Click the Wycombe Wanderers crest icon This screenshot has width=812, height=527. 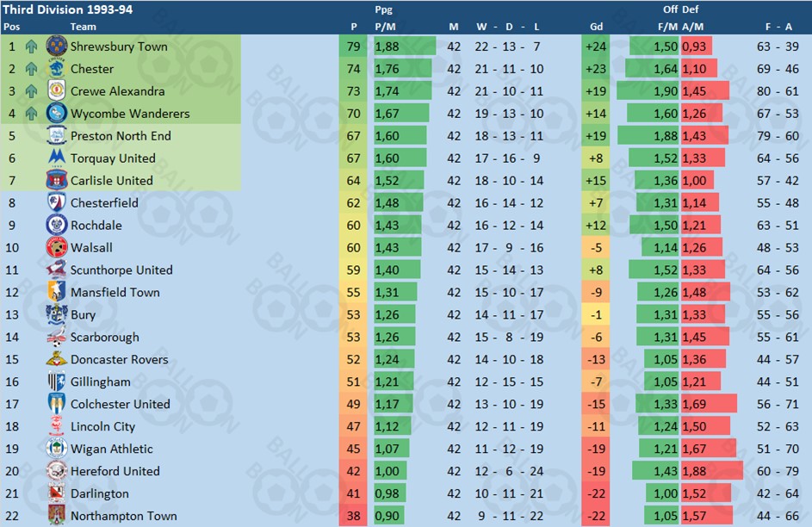(57, 113)
